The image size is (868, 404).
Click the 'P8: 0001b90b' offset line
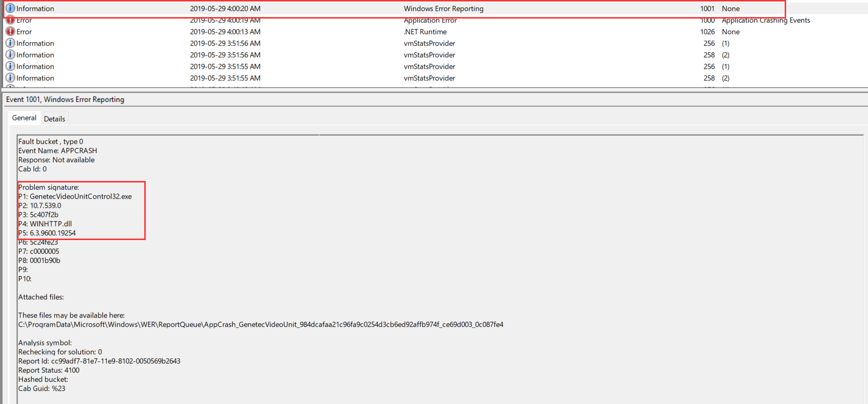tap(39, 261)
